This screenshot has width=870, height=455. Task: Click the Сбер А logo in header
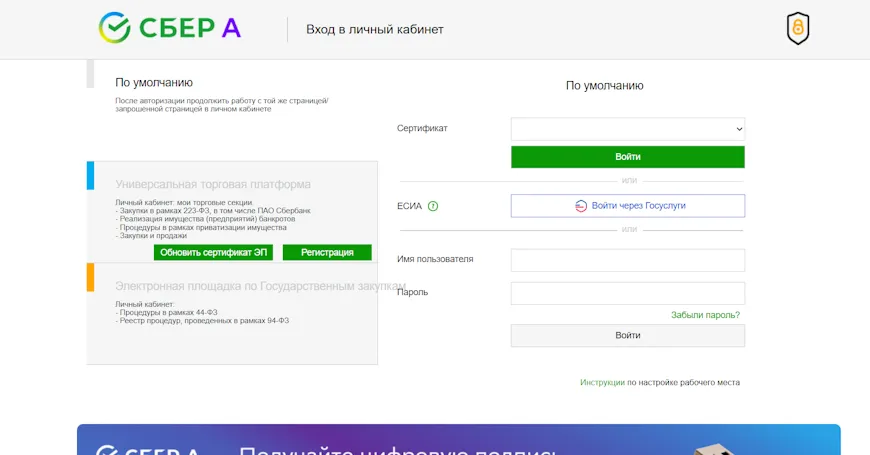pyautogui.click(x=170, y=28)
